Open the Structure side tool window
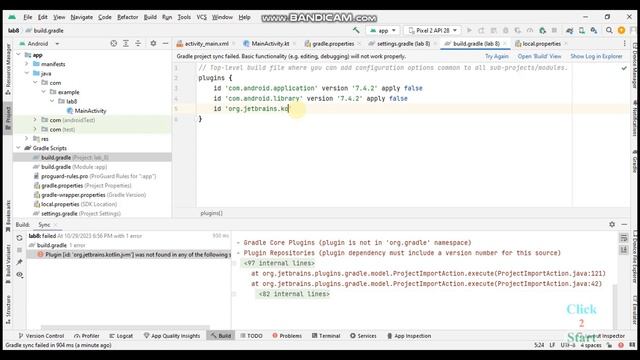Viewport: 640px width, 360px height. pos(8,309)
